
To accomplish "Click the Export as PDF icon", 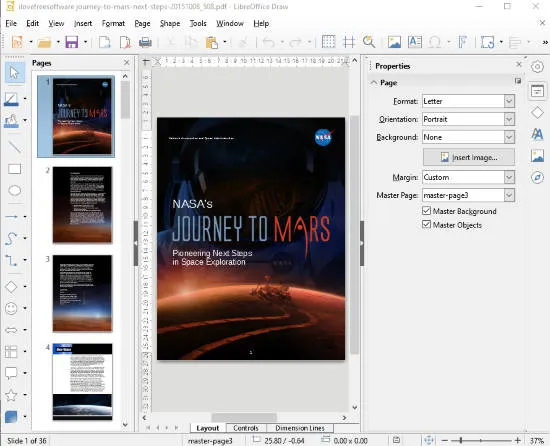I will pyautogui.click(x=125, y=42).
